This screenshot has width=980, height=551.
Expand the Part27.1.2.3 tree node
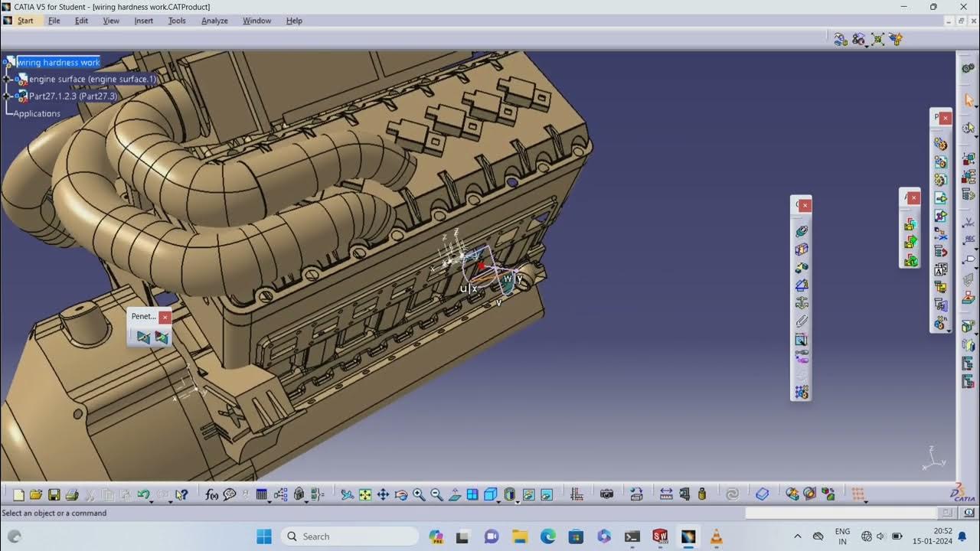(x=6, y=96)
